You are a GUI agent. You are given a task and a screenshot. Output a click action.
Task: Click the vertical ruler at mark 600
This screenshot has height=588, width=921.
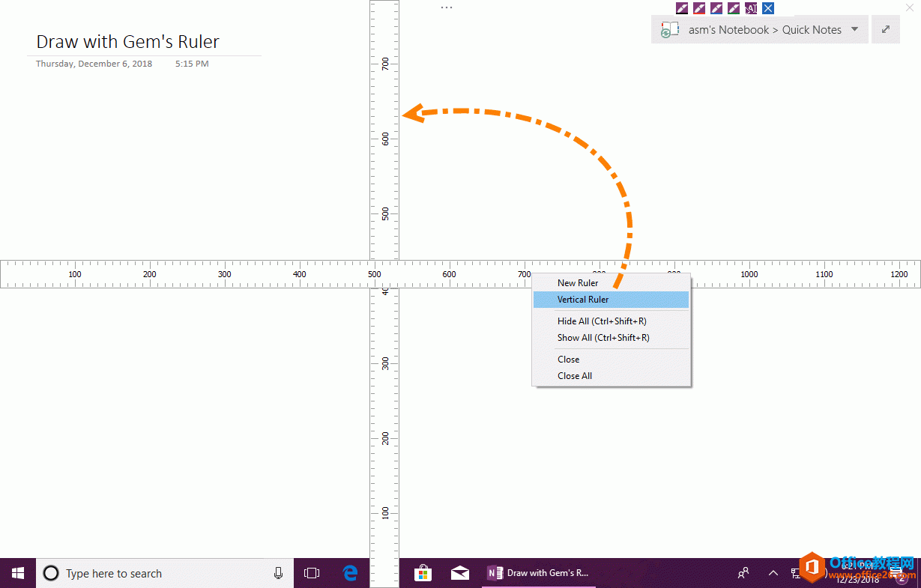385,139
